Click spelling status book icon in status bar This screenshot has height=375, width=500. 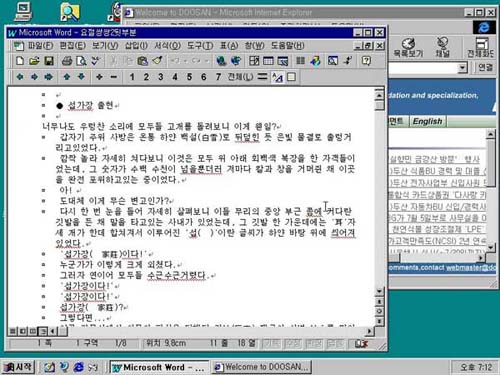tap(361, 343)
